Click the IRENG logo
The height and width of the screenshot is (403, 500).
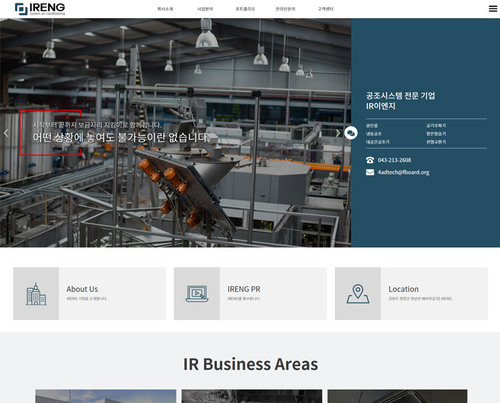(40, 9)
